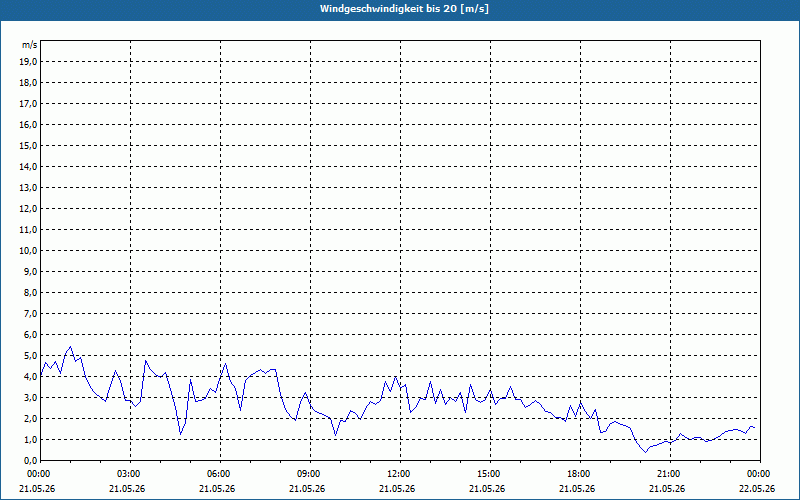Click the '6,0' y-axis value

30,335
